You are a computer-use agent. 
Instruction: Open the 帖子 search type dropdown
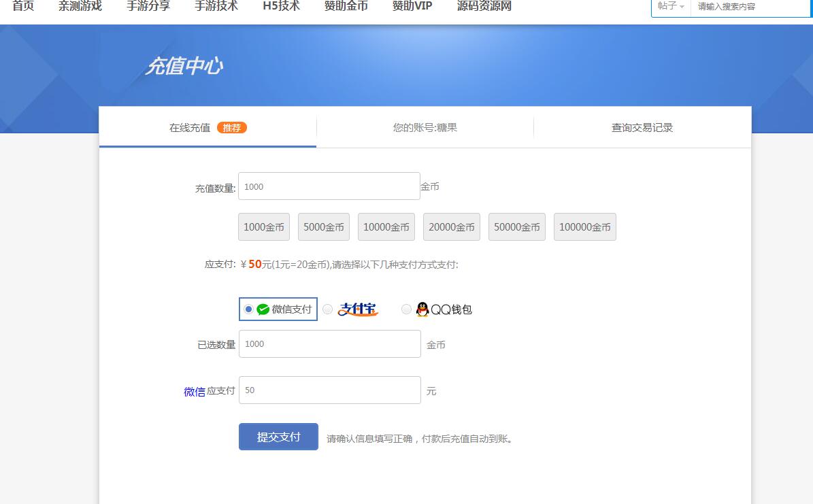(671, 6)
